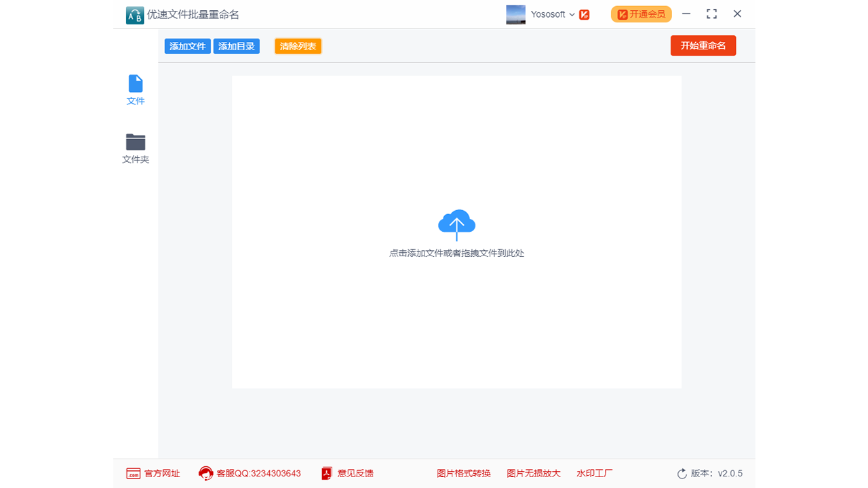Switch to the 文件 tab in the sidebar

point(135,90)
